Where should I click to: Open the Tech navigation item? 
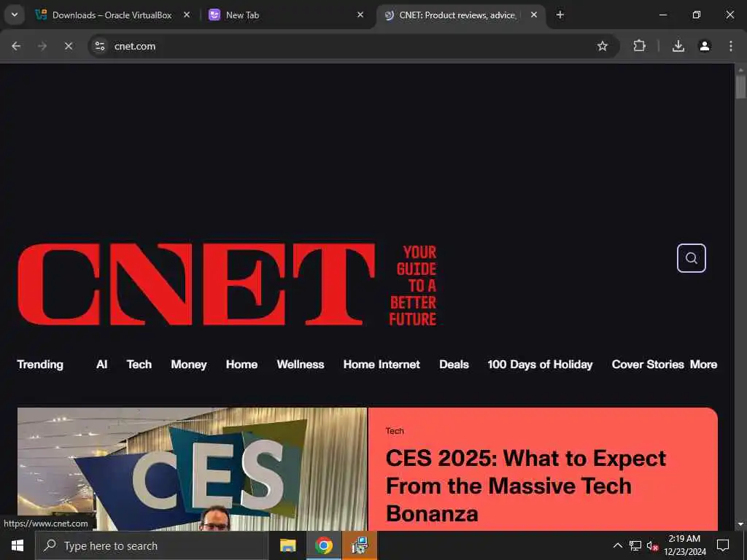[139, 365]
